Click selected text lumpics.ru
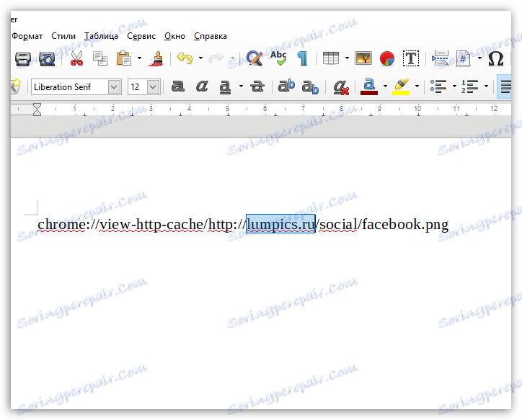Image resolution: width=522 pixels, height=420 pixels. [280, 224]
